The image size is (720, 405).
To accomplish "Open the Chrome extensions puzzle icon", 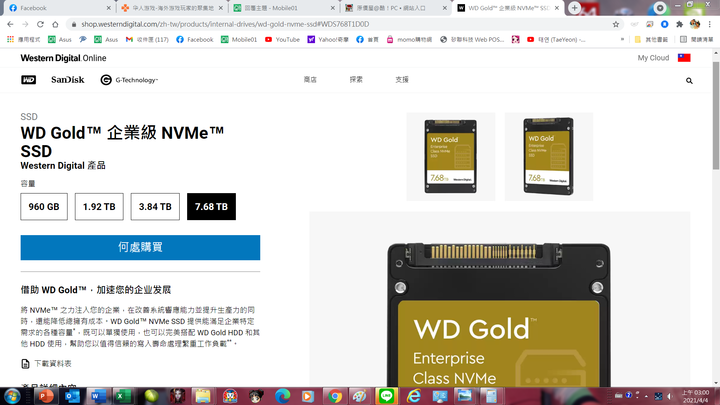I will click(x=680, y=24).
